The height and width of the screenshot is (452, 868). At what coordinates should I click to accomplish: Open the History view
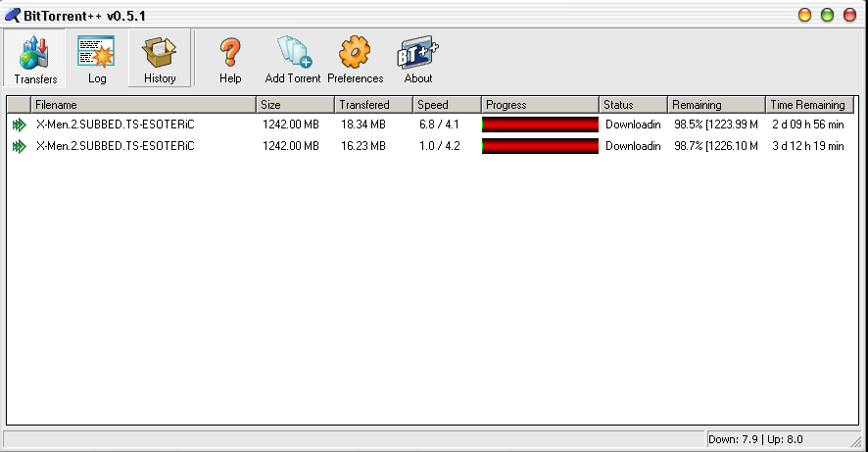click(160, 59)
